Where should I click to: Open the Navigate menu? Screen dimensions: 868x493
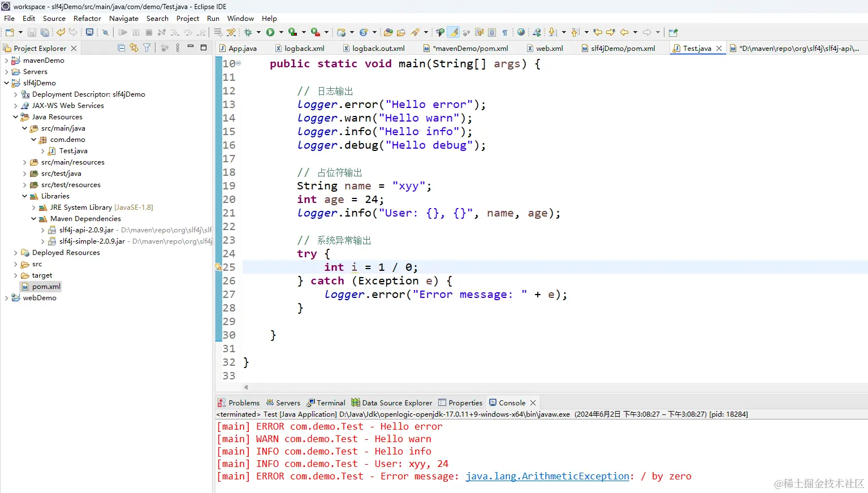coord(124,19)
